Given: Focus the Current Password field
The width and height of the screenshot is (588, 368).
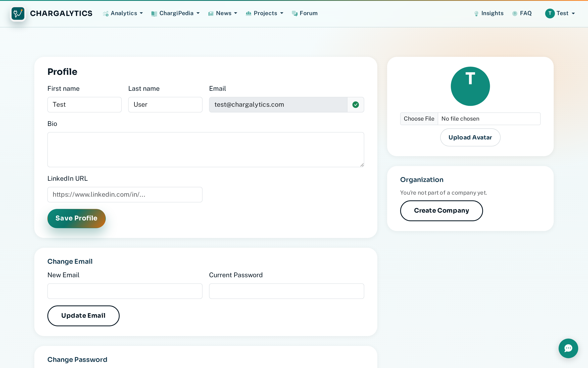Looking at the screenshot, I should point(286,291).
